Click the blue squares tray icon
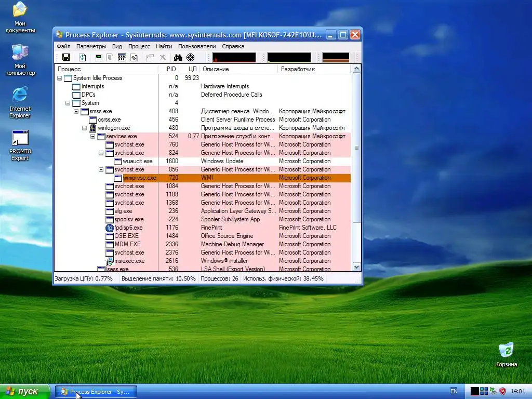The height and width of the screenshot is (399, 532). 484,391
